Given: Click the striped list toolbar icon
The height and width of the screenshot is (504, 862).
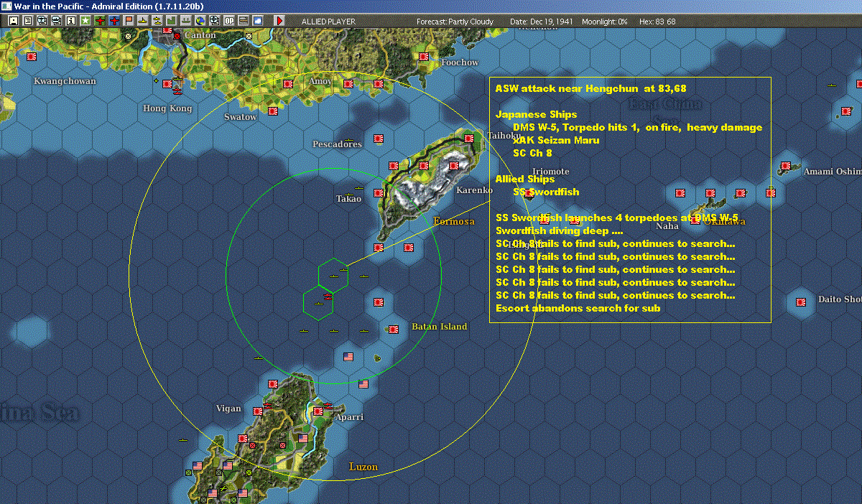Looking at the screenshot, I should (244, 21).
